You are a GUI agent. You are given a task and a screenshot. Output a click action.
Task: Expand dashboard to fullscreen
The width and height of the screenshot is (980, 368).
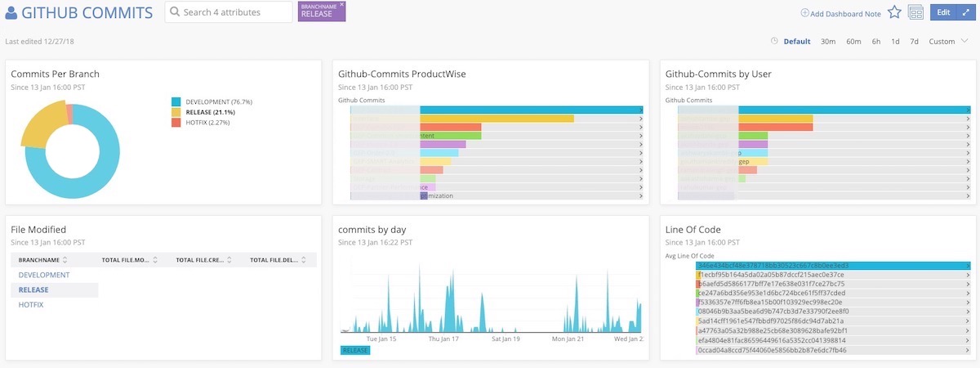coord(964,12)
